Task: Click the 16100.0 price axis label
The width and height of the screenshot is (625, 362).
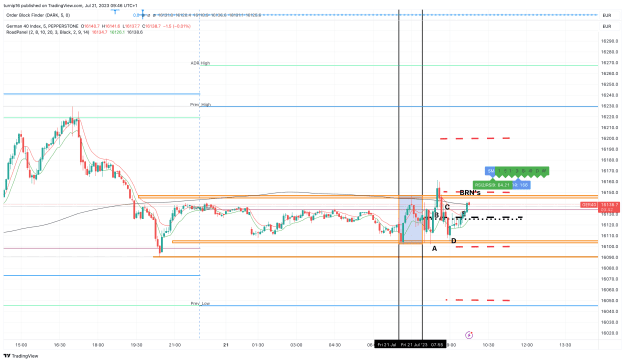Action: 610,246
